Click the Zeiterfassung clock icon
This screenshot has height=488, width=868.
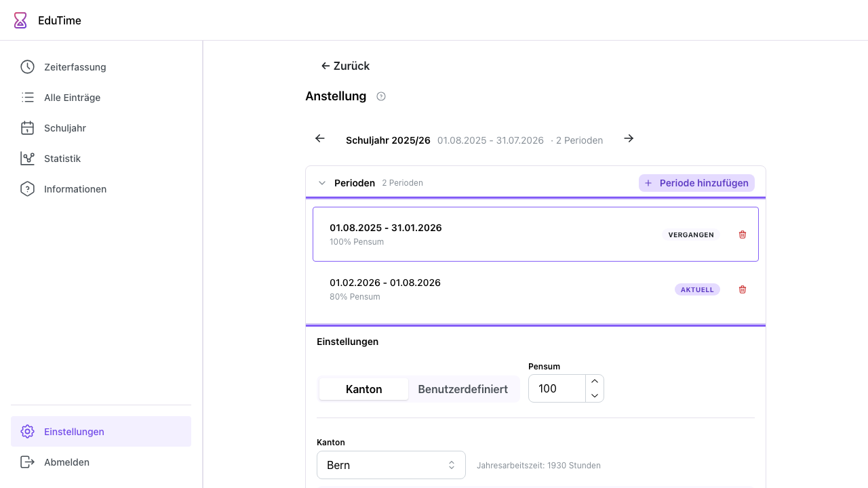tap(27, 67)
